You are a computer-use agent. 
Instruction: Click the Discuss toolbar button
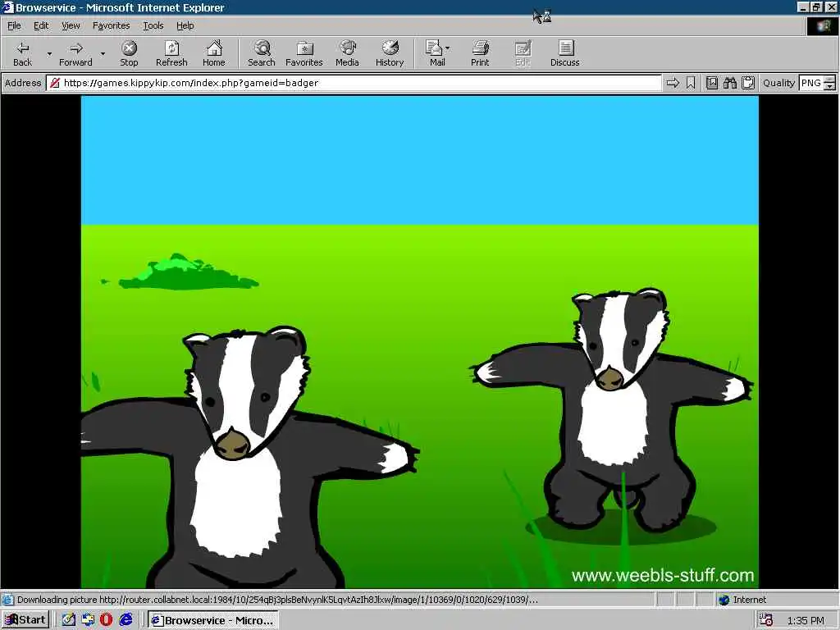564,53
